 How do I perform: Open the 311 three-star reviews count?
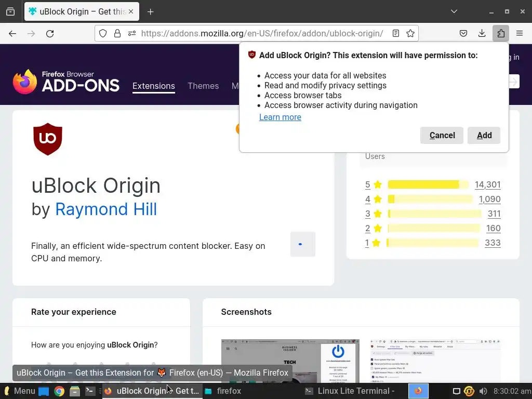coord(494,214)
